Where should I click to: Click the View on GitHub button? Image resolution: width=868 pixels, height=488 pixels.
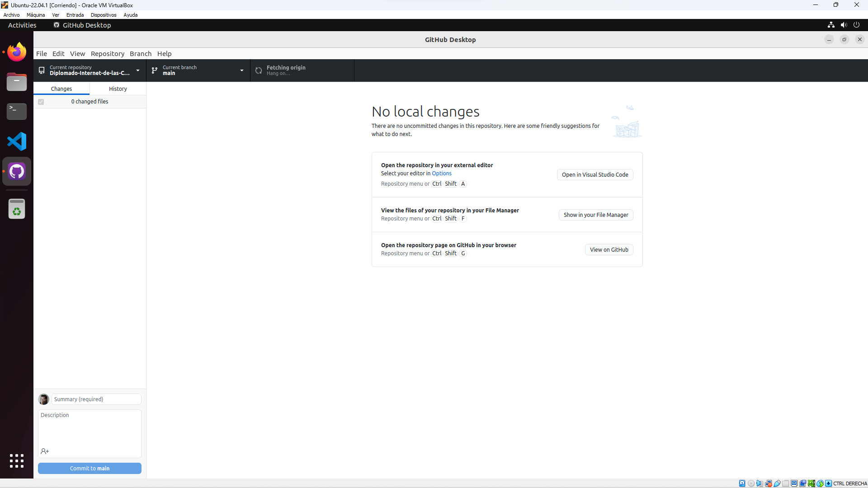click(609, 249)
